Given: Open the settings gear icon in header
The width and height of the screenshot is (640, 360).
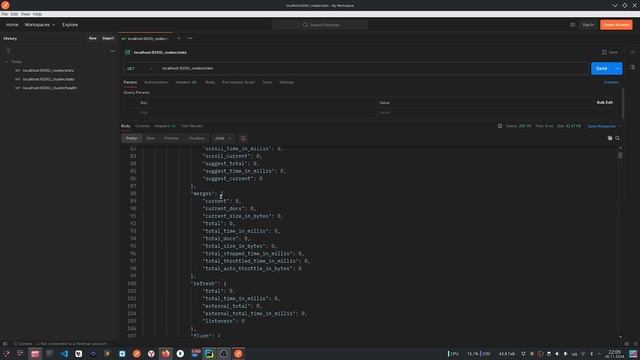Looking at the screenshot, I should (573, 25).
